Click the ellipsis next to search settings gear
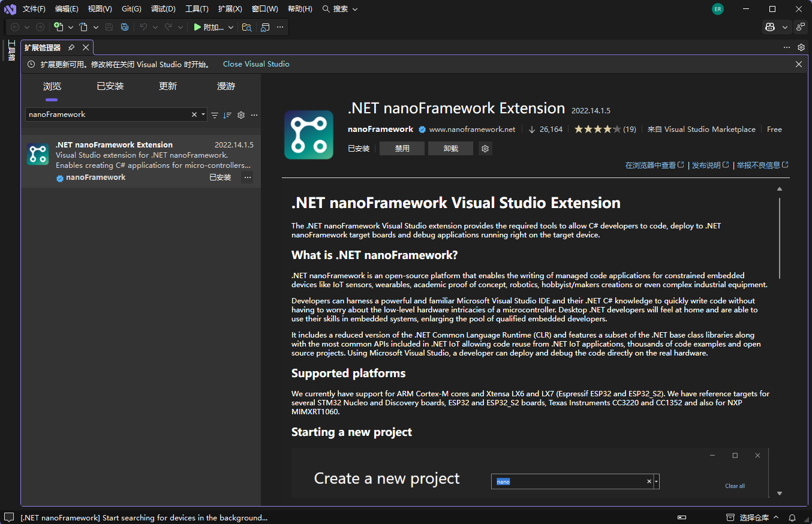 click(x=254, y=115)
